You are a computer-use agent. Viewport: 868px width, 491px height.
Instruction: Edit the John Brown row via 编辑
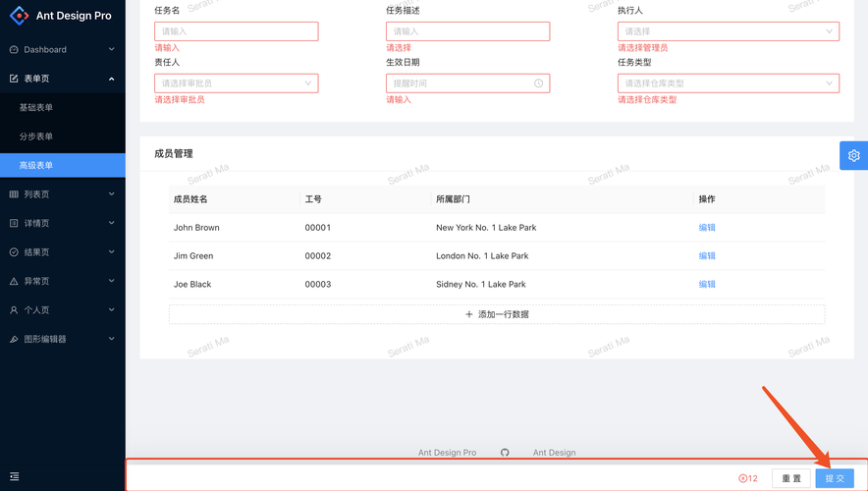(707, 228)
